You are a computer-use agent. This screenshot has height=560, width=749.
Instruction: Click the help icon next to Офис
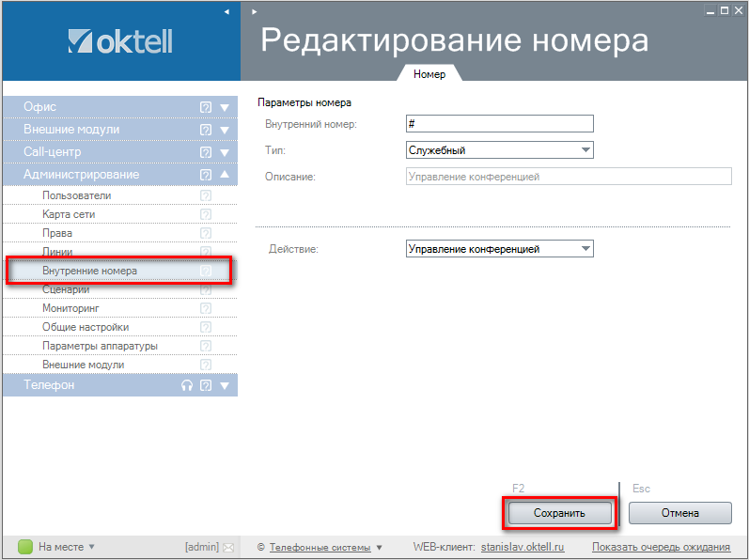tap(206, 107)
